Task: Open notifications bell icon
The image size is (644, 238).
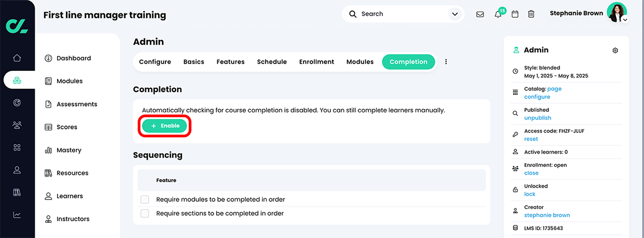Action: coord(498,14)
